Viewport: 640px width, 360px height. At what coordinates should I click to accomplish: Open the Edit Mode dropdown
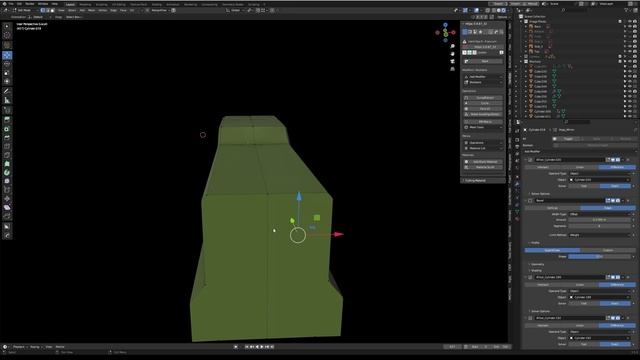[x=24, y=10]
